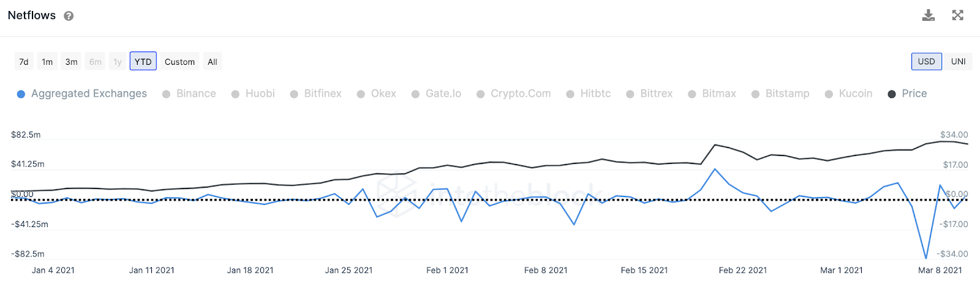Show the Binance series in the legend
The height and width of the screenshot is (287, 980).
click(x=189, y=94)
